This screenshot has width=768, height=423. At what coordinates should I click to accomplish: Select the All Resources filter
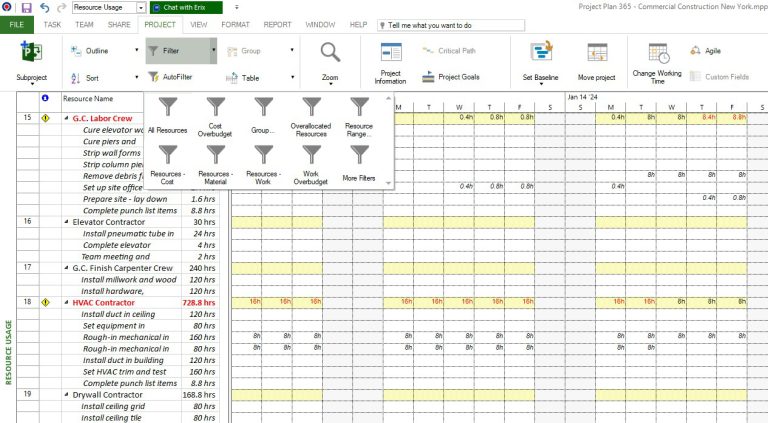(x=168, y=115)
